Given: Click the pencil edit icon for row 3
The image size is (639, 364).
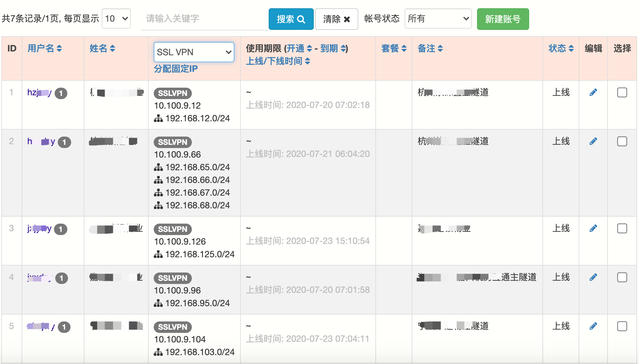Looking at the screenshot, I should [593, 228].
